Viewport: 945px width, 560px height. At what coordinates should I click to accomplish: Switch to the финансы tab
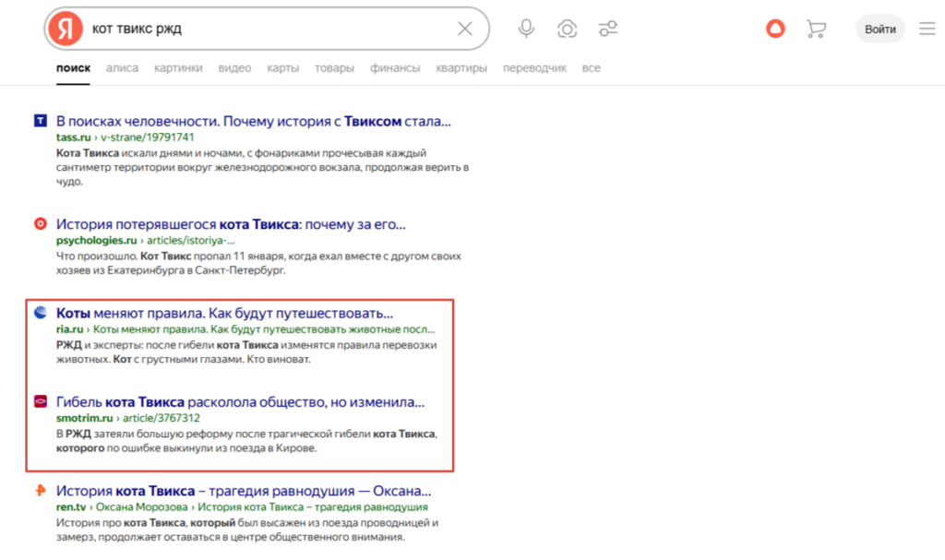(x=395, y=68)
